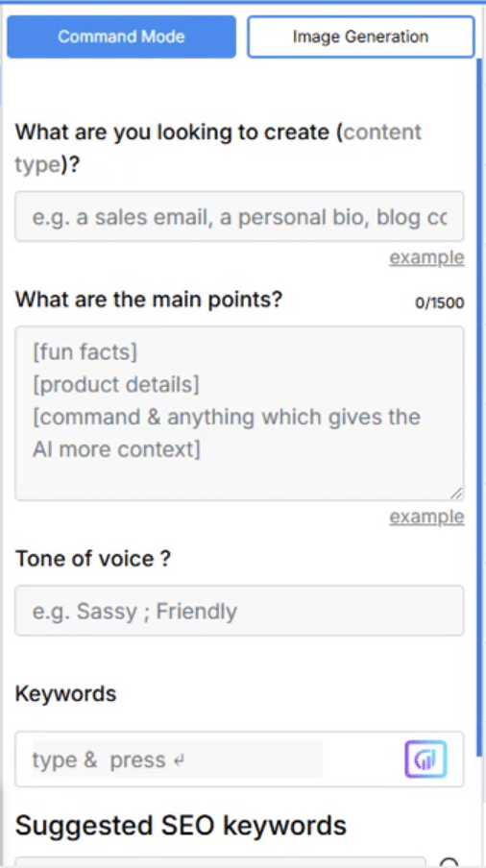Click the resize grip of main points box
This screenshot has height=868, width=486.
tap(456, 494)
